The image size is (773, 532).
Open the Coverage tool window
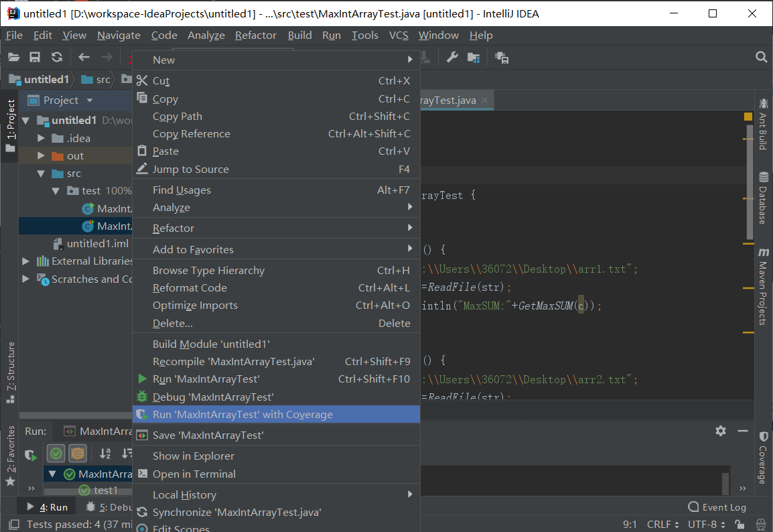[763, 458]
